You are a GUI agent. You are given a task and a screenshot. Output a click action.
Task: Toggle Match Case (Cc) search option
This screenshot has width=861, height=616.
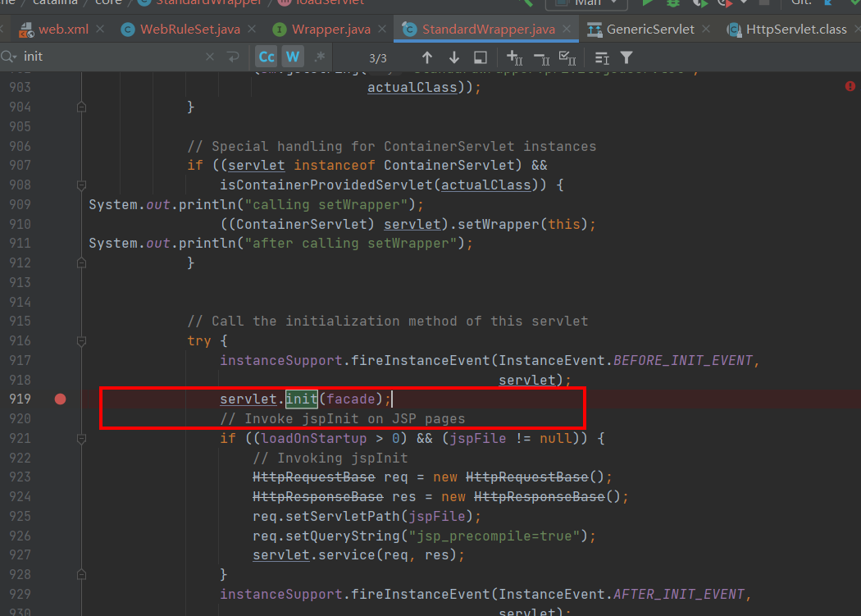266,57
